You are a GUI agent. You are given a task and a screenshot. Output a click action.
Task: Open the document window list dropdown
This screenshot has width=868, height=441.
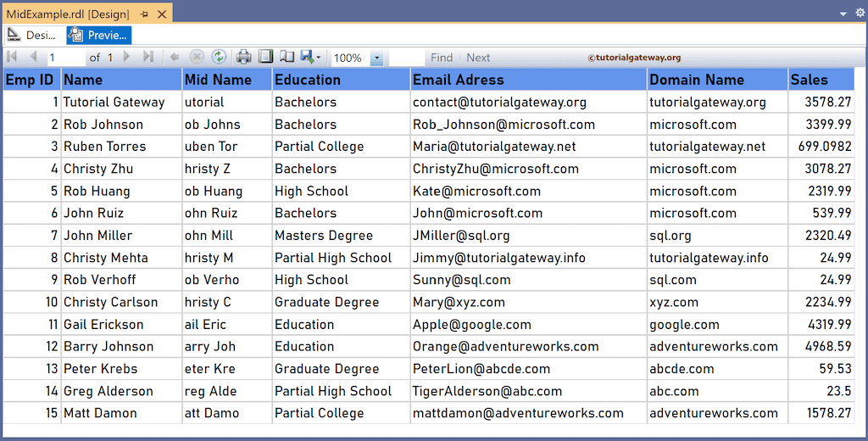click(x=843, y=14)
